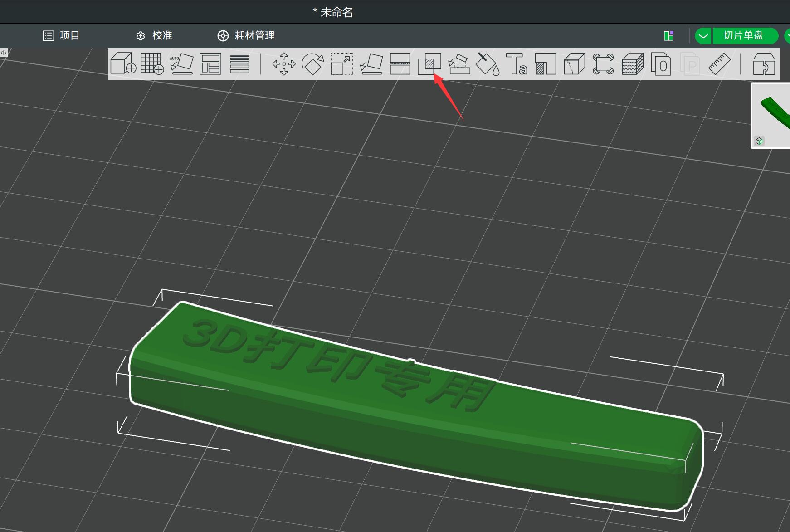Viewport: 790px width, 532px height.
Task: Open the Mesh Boolean tool
Action: point(429,63)
